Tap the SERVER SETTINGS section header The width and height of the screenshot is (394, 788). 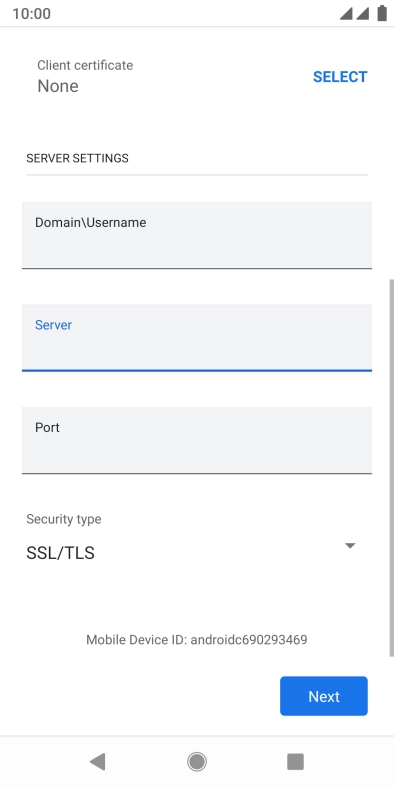click(77, 158)
